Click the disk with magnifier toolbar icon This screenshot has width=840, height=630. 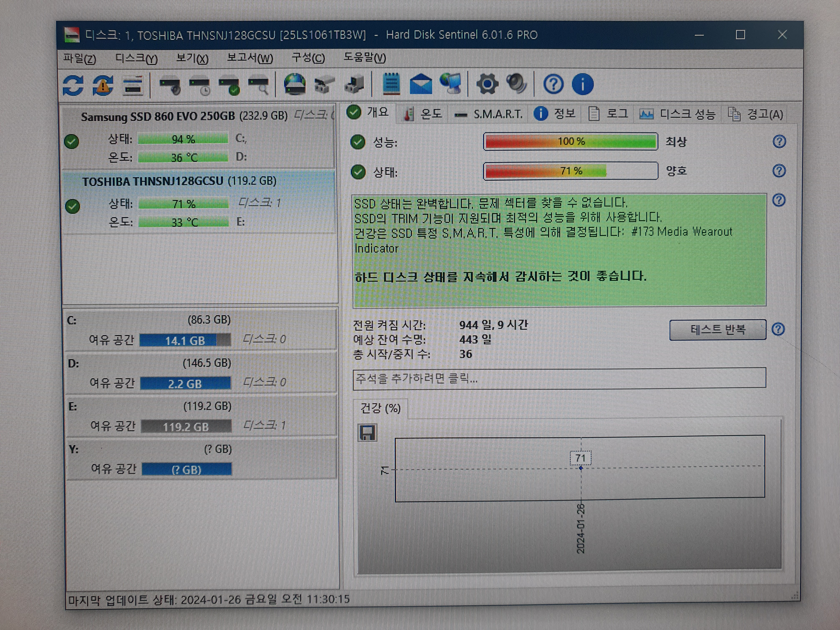pyautogui.click(x=259, y=86)
